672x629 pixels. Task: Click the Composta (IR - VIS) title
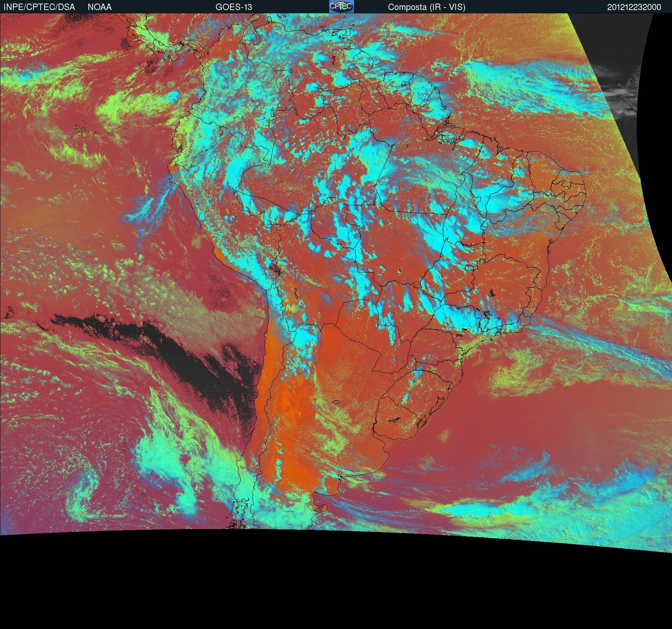(427, 7)
